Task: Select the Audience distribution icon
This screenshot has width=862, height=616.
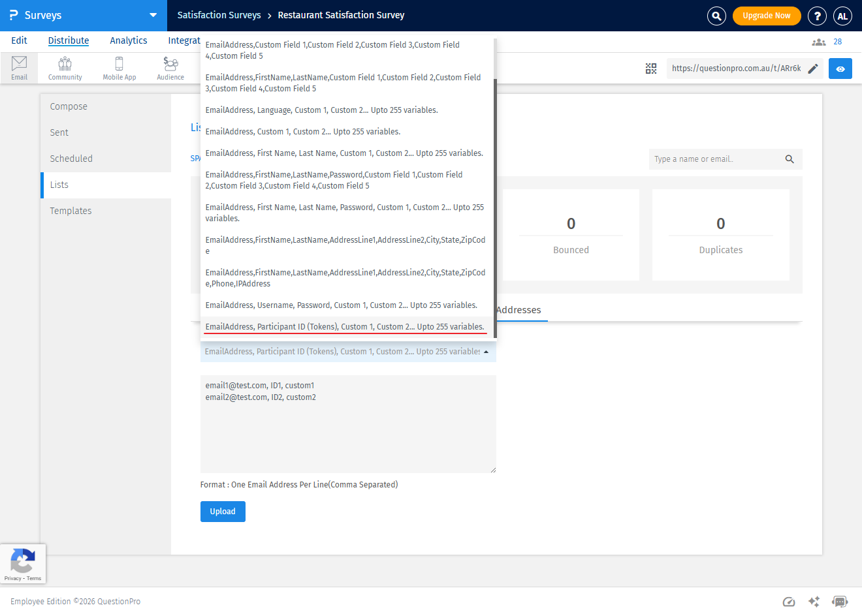Action: (x=170, y=67)
